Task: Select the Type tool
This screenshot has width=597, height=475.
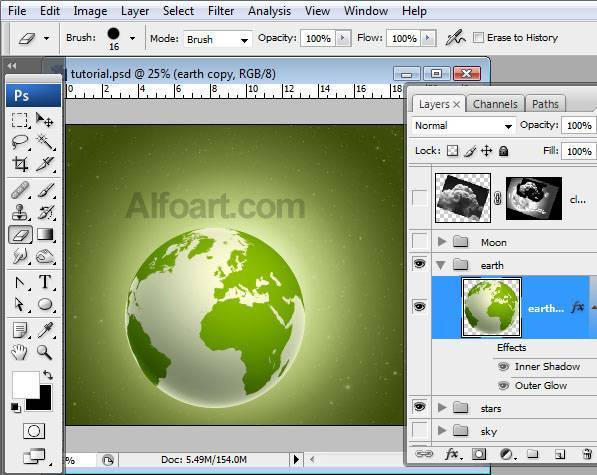Action: click(45, 282)
